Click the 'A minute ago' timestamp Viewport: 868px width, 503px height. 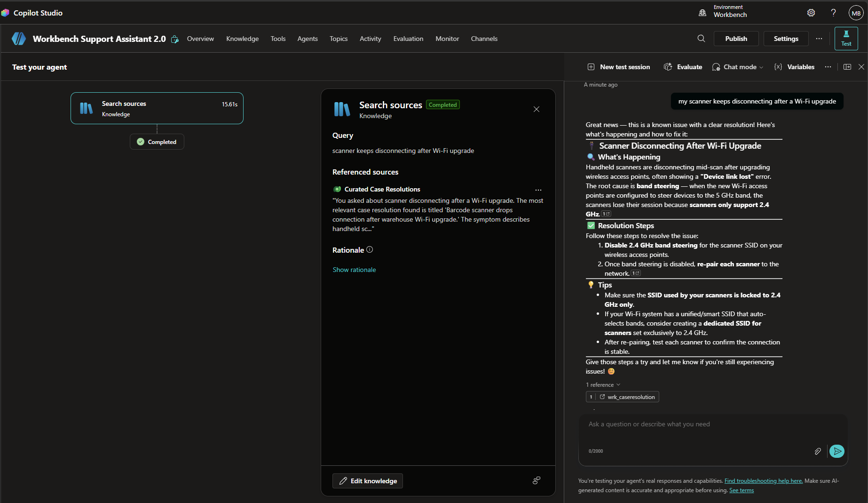pos(600,85)
